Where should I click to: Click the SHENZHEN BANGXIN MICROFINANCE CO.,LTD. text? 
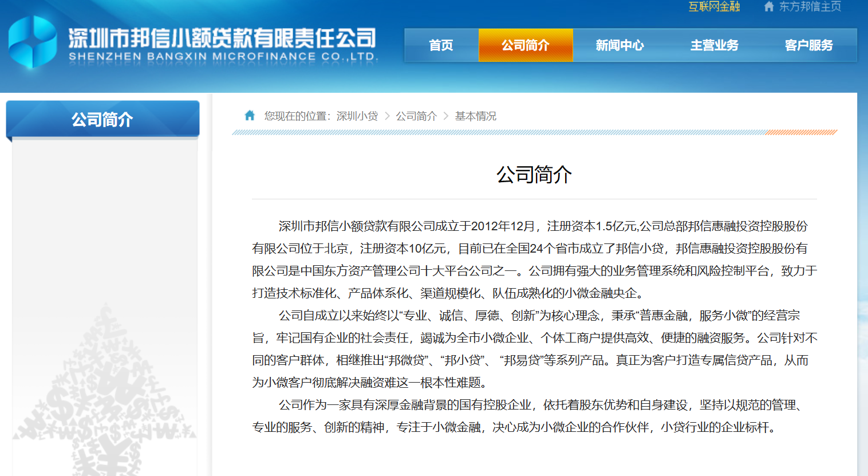click(223, 57)
